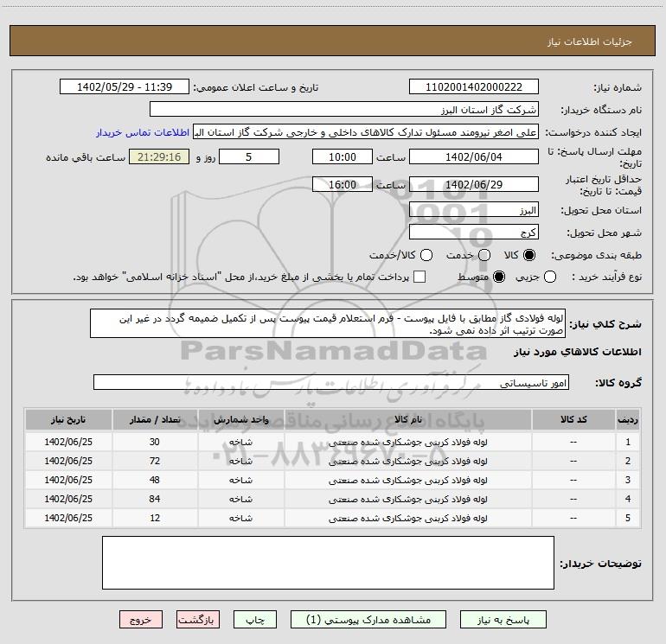The width and height of the screenshot is (666, 644).
Task: Click the delivery province field البرز
Action: [x=474, y=210]
